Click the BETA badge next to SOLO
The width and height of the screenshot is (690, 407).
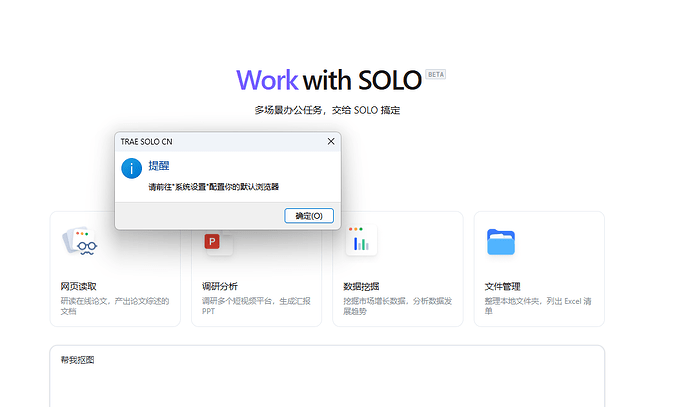point(436,74)
